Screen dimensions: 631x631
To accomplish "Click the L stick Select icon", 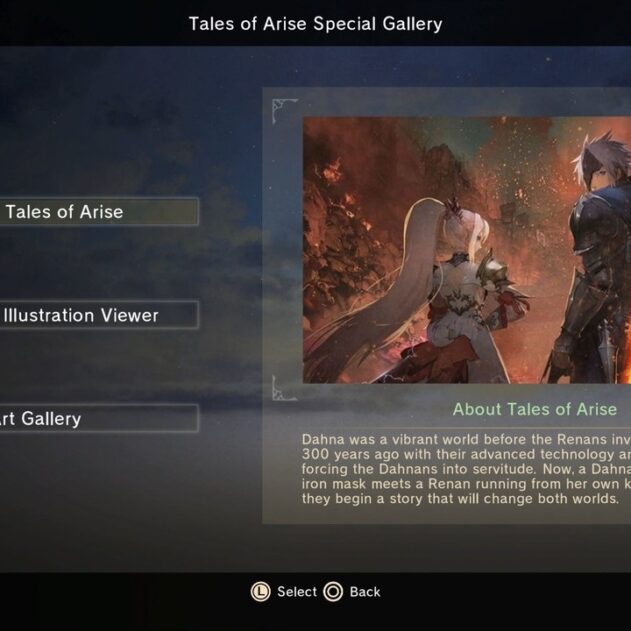I will [260, 592].
